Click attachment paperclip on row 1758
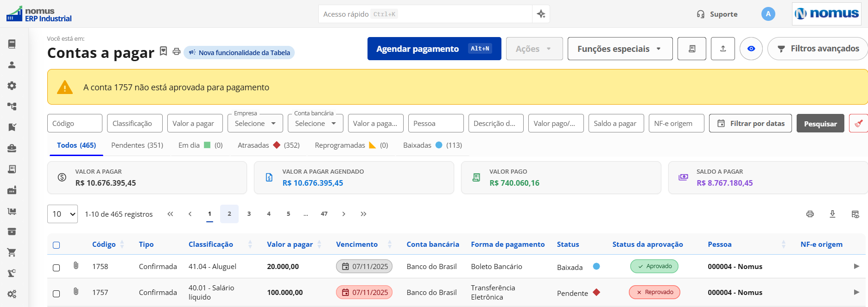Screen dimensions: 868x307 pyautogui.click(x=76, y=266)
